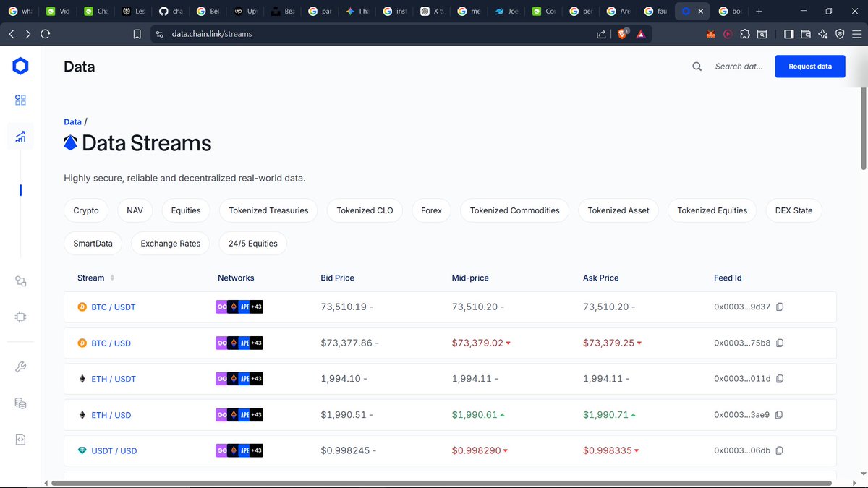The image size is (868, 488).
Task: Toggle the browser sidebar panel icon
Action: click(788, 34)
